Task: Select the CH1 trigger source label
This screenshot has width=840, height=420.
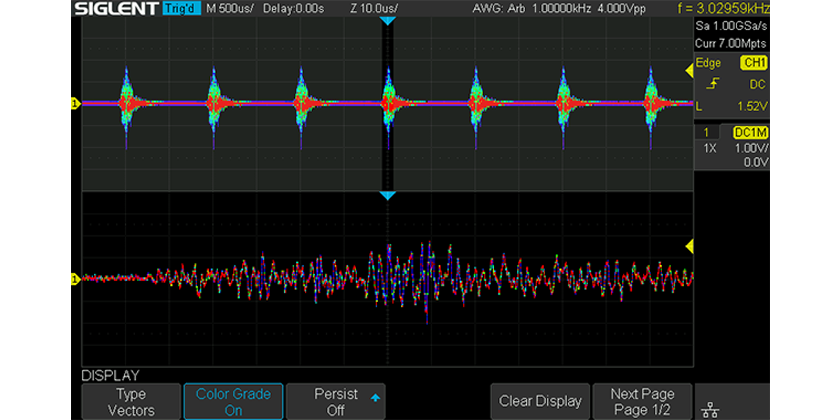Action: coord(752,62)
